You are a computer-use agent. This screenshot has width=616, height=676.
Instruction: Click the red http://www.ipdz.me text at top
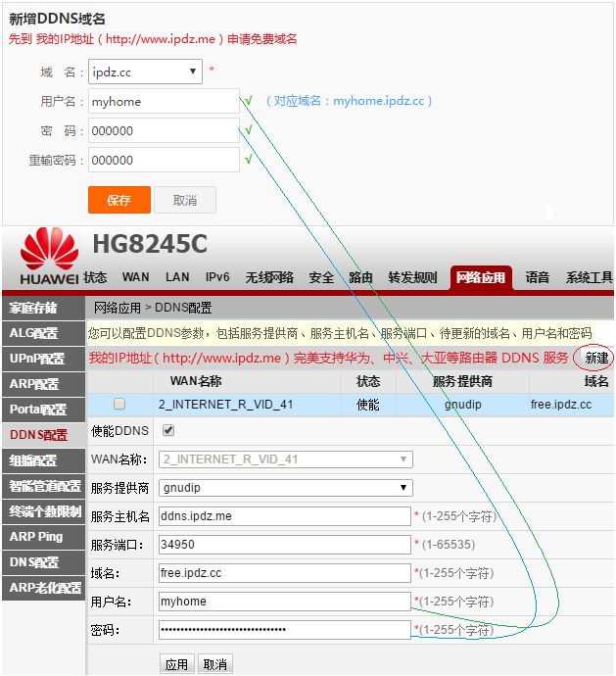click(161, 39)
